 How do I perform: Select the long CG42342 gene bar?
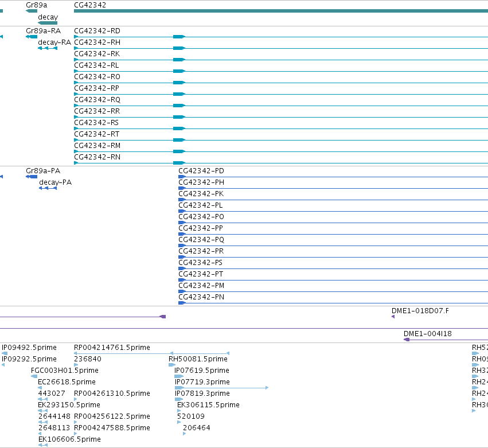coord(281,11)
